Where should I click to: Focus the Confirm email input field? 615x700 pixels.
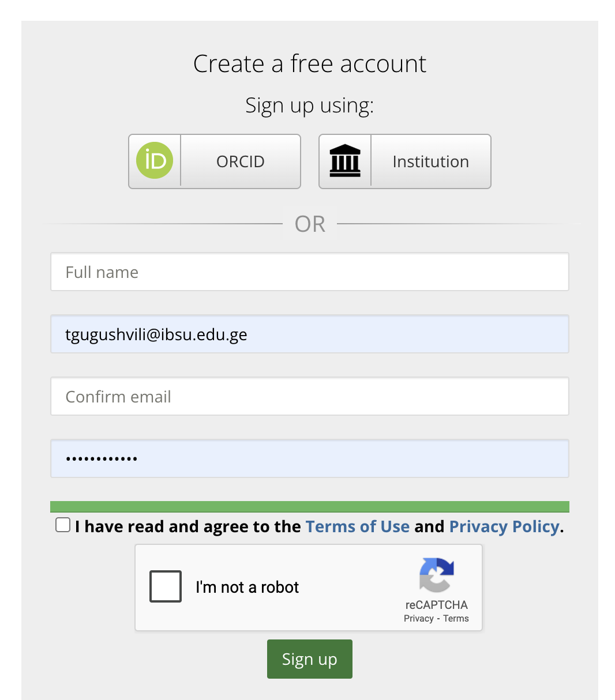310,396
